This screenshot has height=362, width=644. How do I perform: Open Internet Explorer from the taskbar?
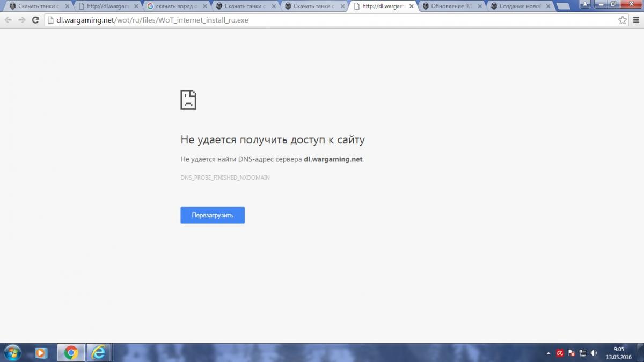[x=99, y=352]
